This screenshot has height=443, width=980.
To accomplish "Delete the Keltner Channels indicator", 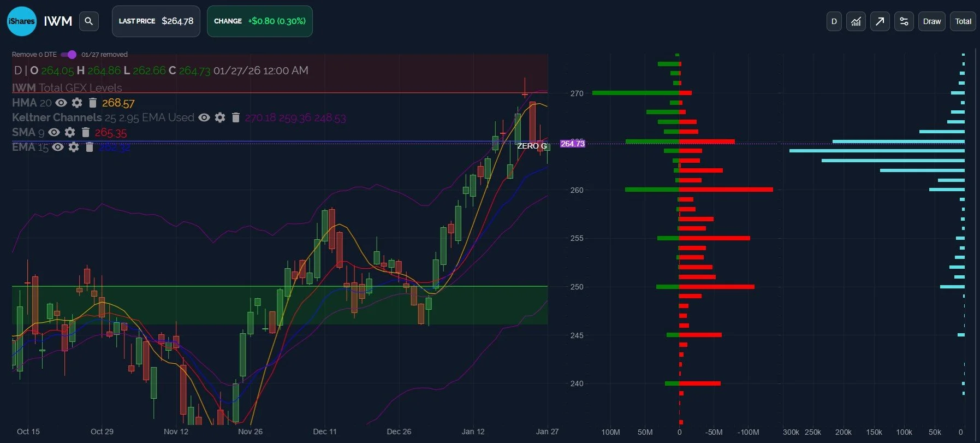I will [x=236, y=117].
